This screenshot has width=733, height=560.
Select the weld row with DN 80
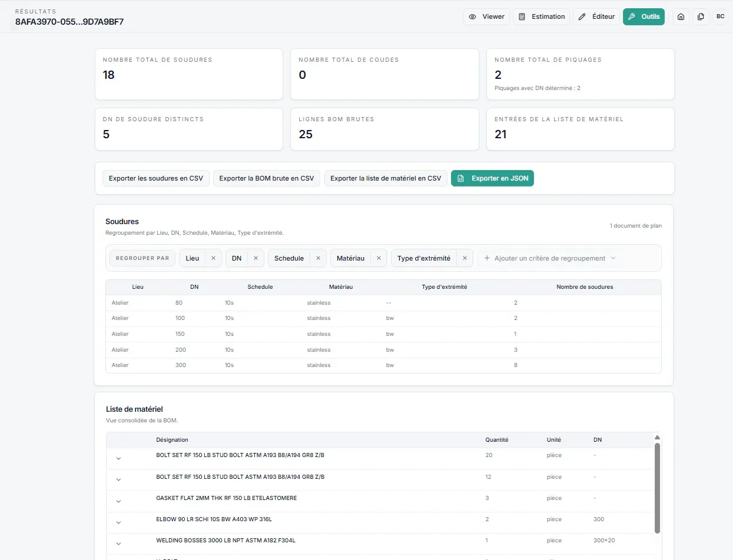pyautogui.click(x=383, y=303)
